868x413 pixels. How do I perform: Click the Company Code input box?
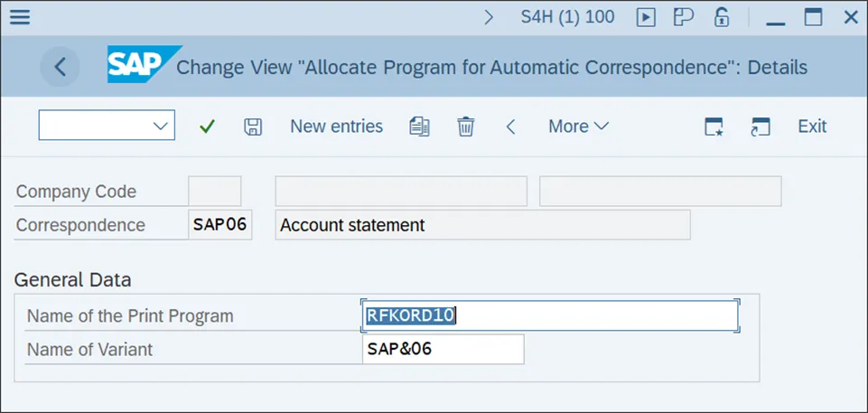tap(215, 192)
